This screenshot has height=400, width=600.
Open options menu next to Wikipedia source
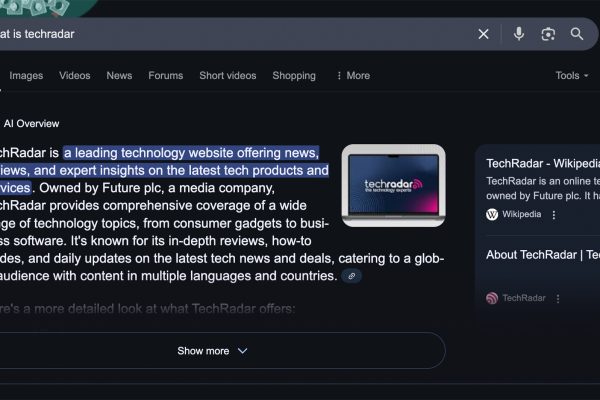(x=554, y=215)
